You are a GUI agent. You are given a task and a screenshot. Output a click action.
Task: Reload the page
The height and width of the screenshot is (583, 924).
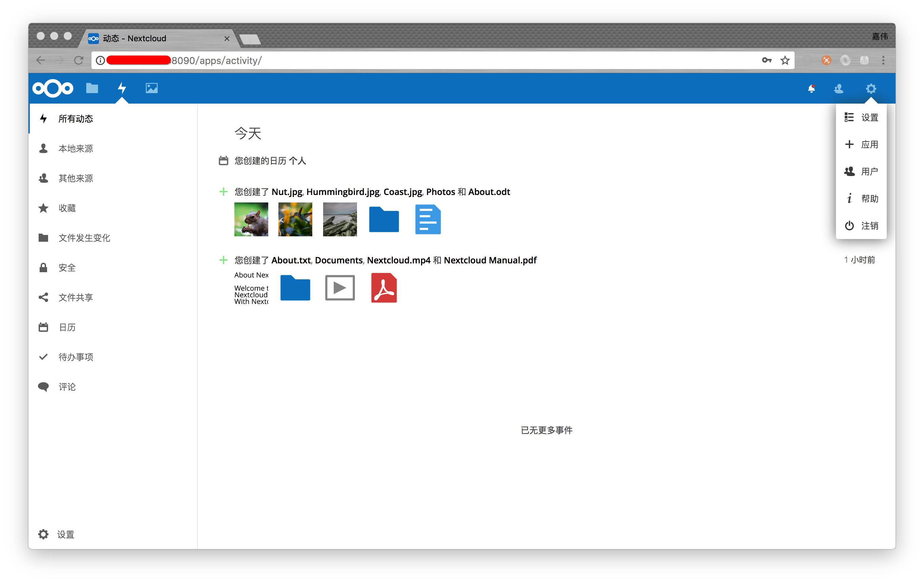click(79, 60)
